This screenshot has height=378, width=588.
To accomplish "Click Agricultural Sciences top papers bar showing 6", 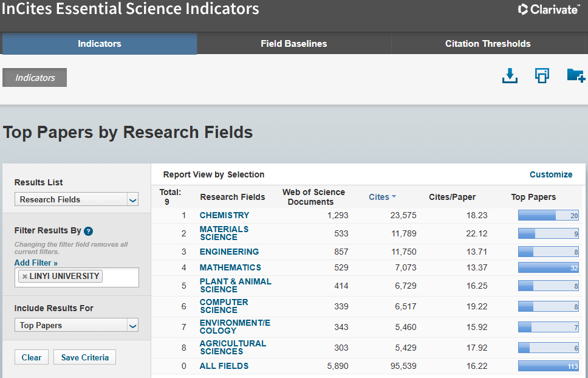I will pos(549,347).
